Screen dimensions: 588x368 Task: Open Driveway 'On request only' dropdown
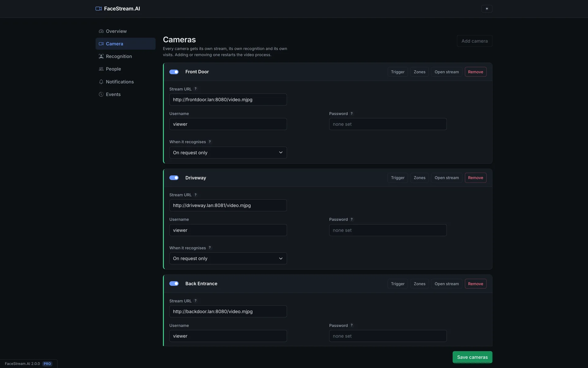[x=228, y=259]
